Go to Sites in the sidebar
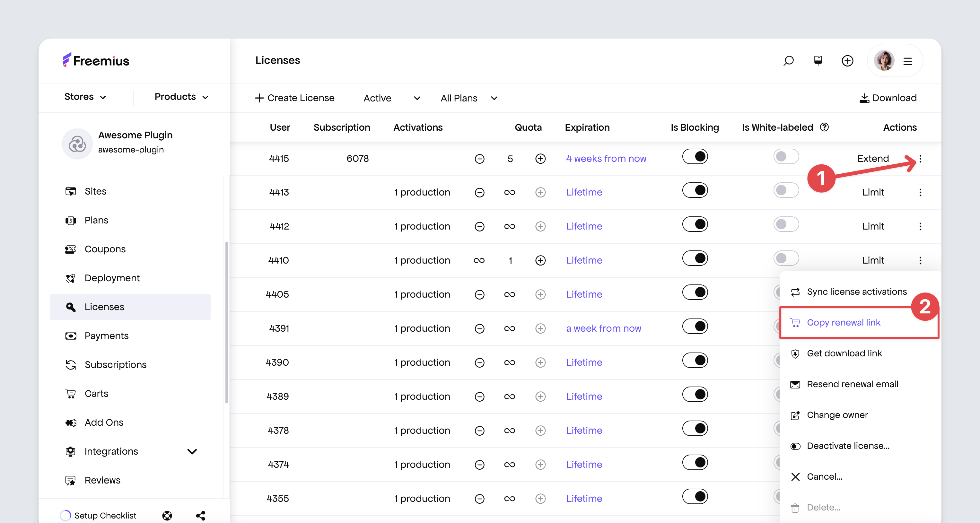Screen dimensions: 980x523 point(130,191)
